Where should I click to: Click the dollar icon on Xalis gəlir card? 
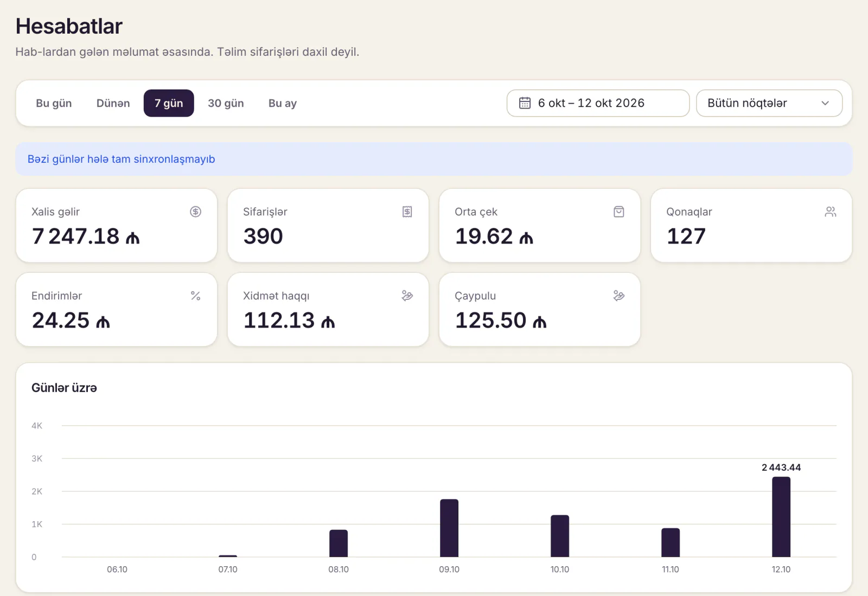pos(195,212)
